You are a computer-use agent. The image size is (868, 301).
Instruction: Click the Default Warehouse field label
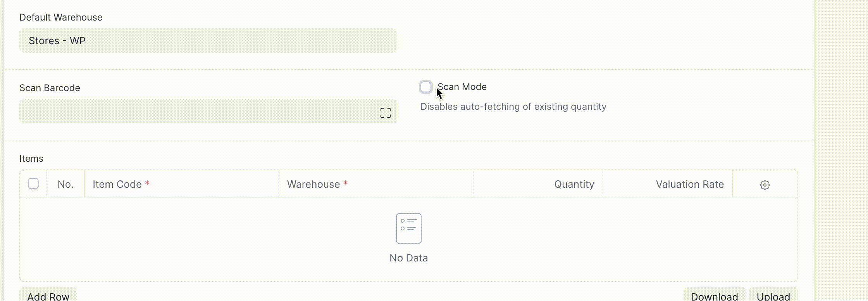pyautogui.click(x=61, y=17)
